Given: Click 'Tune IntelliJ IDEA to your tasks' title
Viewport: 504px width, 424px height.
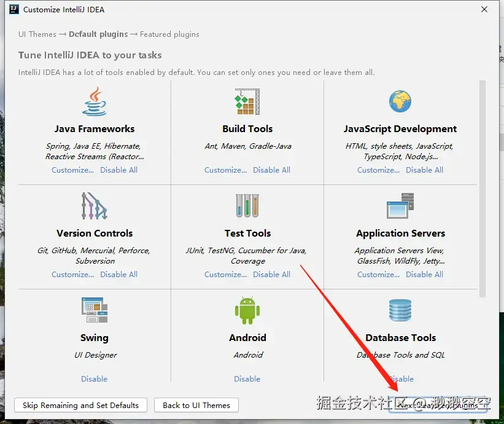Looking at the screenshot, I should 90,55.
